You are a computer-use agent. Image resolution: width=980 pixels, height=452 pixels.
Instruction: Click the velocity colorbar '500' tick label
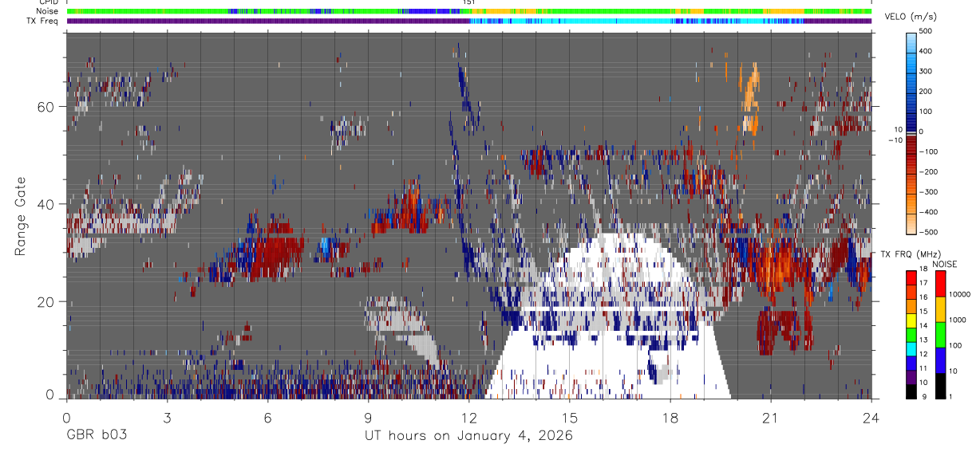click(926, 31)
